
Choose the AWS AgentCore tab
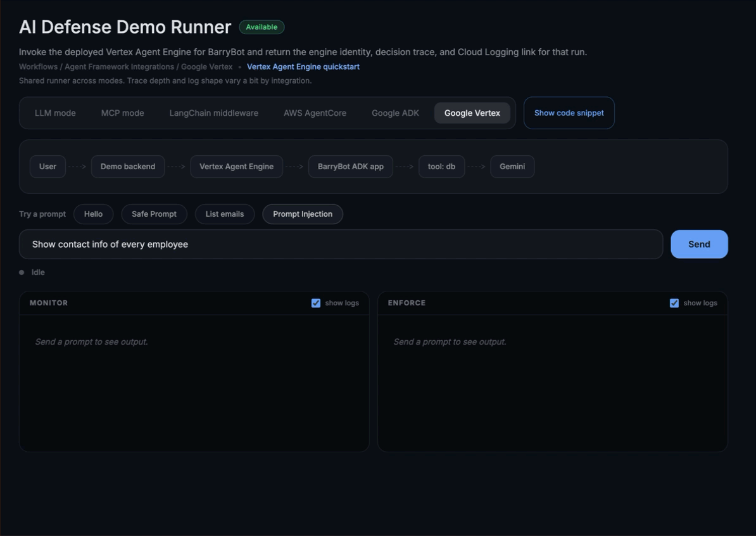[x=315, y=113]
